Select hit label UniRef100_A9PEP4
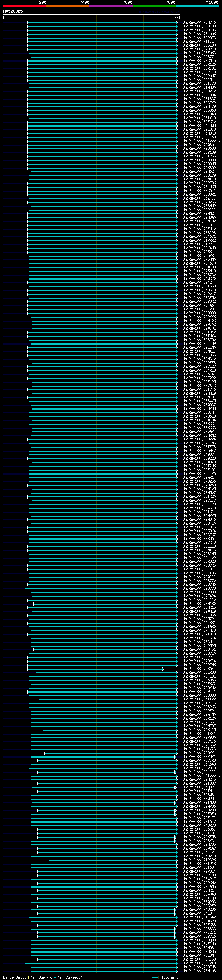Screen dimensions: 222x980 point(199,711)
